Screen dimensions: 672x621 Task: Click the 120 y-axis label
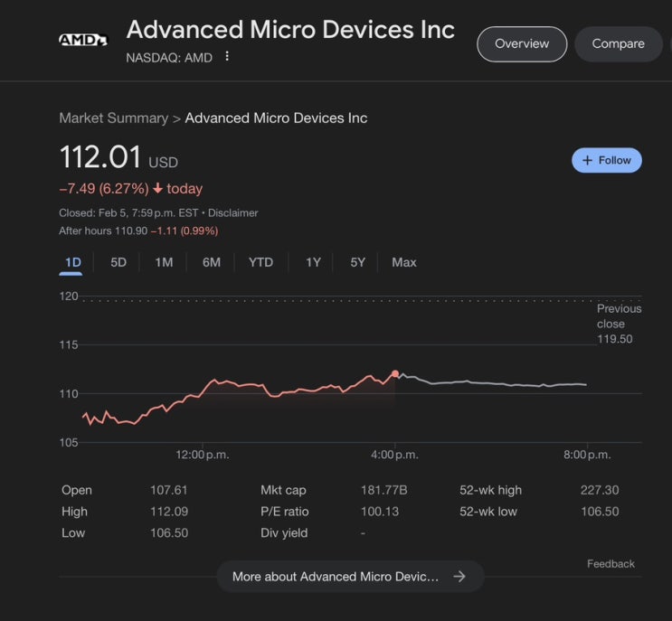click(69, 296)
